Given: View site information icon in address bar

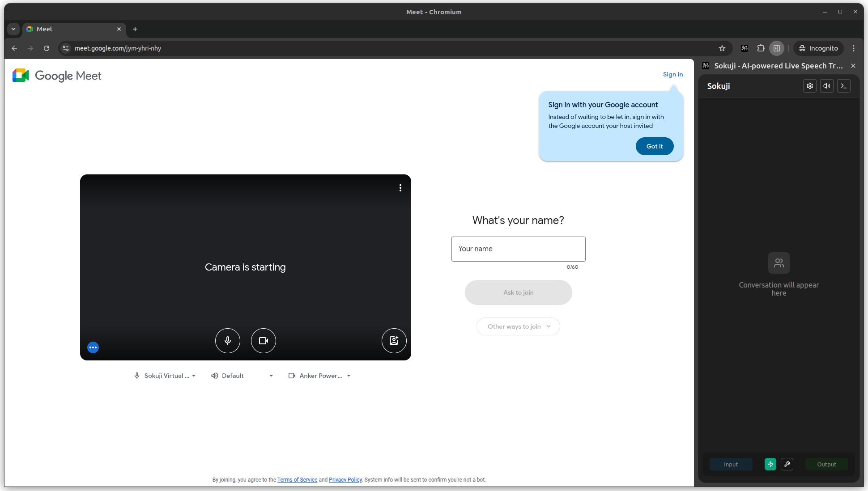Looking at the screenshot, I should click(x=66, y=48).
